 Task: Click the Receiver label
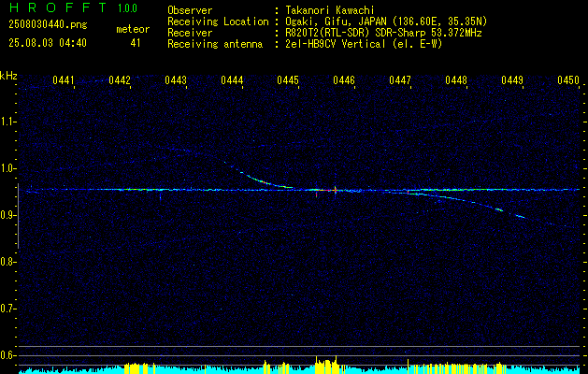[x=190, y=33]
